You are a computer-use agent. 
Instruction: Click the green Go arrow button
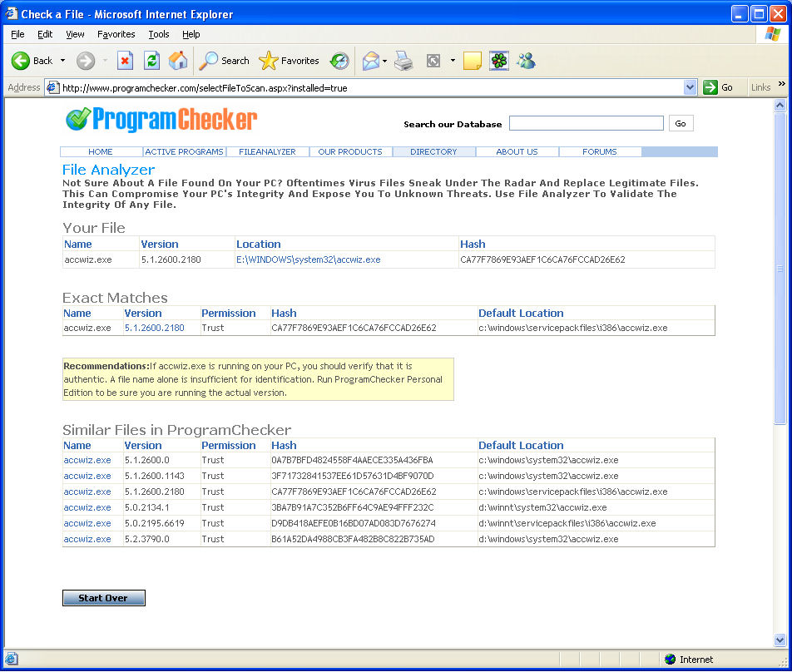(x=710, y=87)
